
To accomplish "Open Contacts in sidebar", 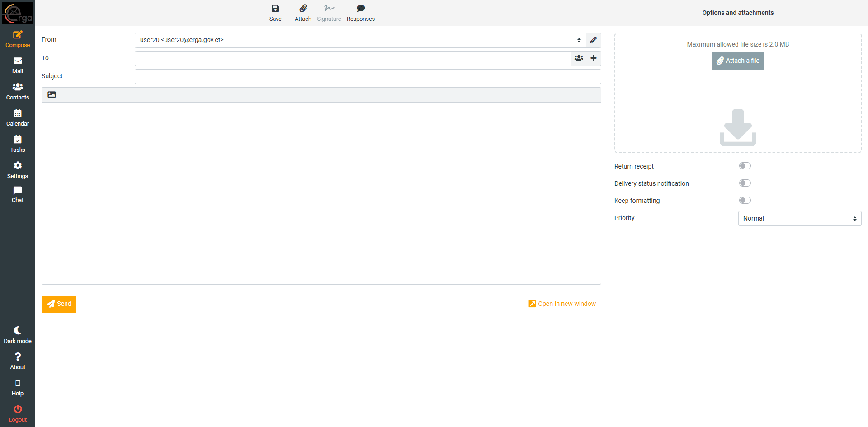I will click(18, 92).
